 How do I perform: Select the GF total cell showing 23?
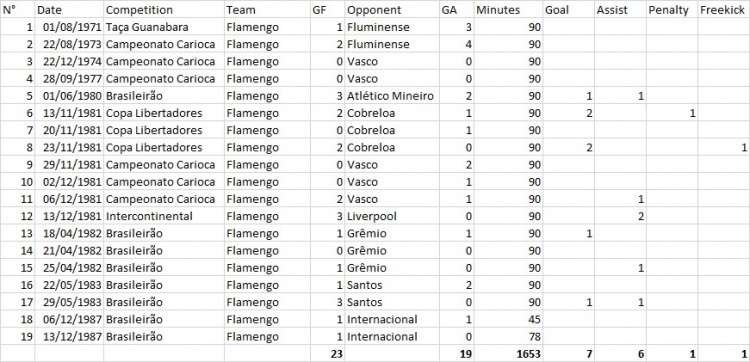(328, 354)
